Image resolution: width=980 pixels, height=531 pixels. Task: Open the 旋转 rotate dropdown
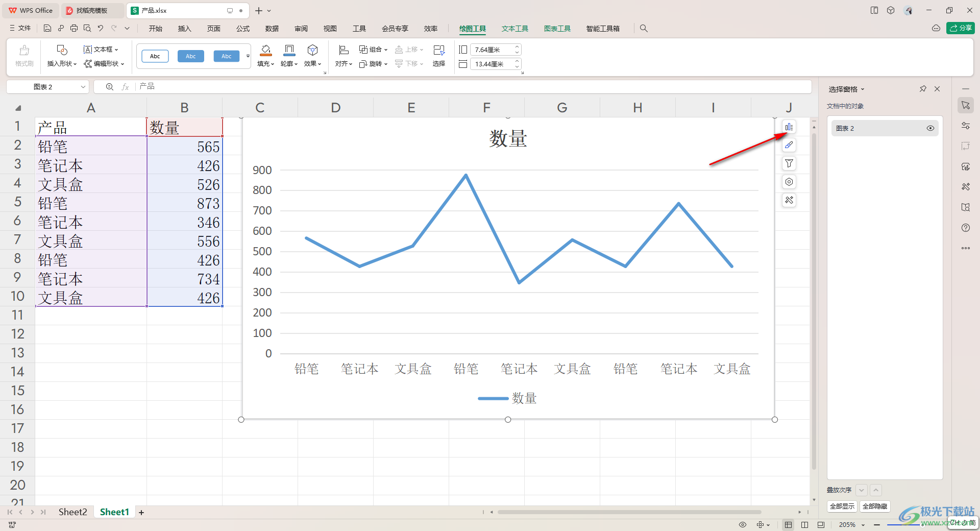[373, 64]
